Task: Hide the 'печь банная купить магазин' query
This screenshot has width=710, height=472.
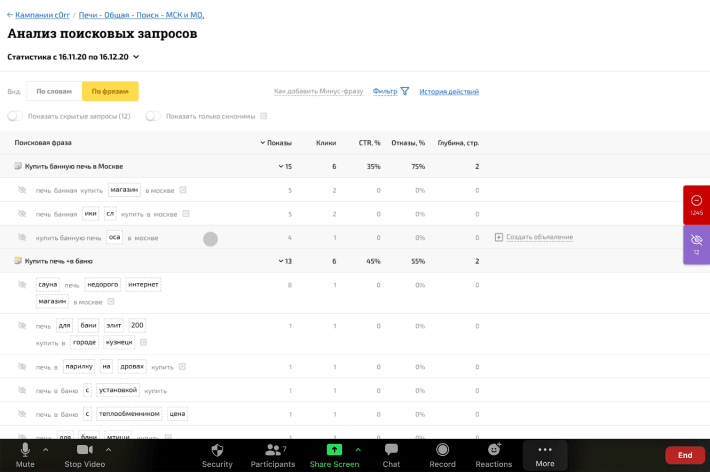Action: click(x=22, y=190)
